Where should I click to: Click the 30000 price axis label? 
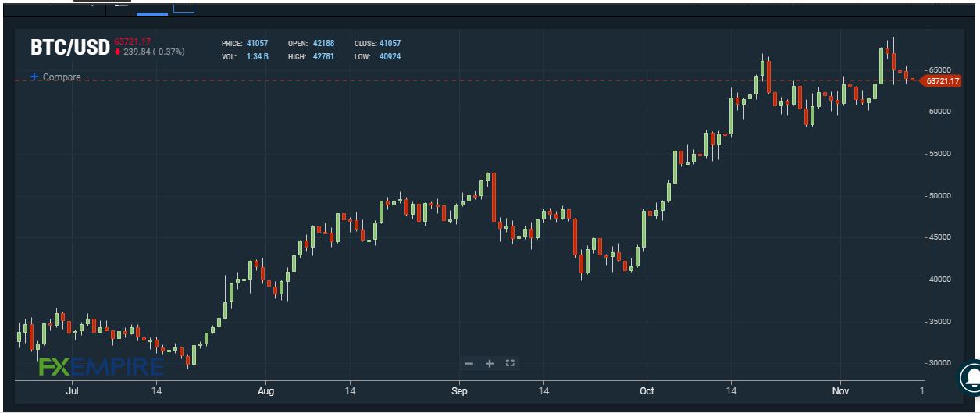(x=940, y=364)
